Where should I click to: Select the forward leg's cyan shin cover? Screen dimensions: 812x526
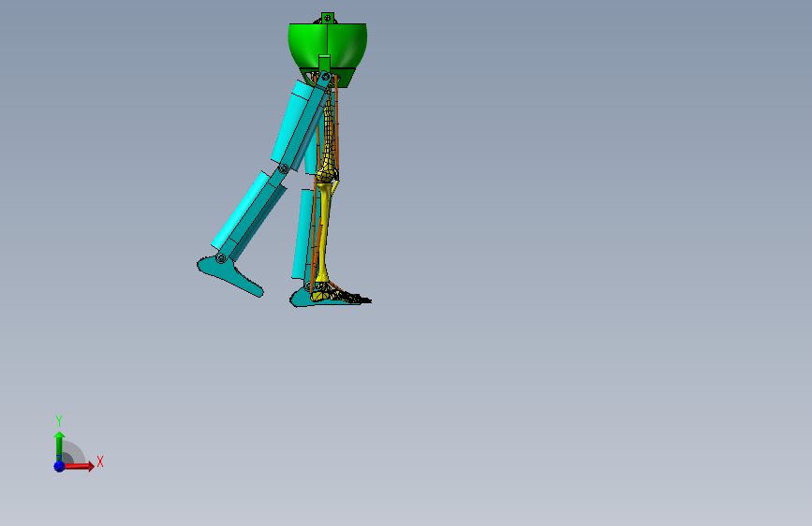pyautogui.click(x=241, y=211)
